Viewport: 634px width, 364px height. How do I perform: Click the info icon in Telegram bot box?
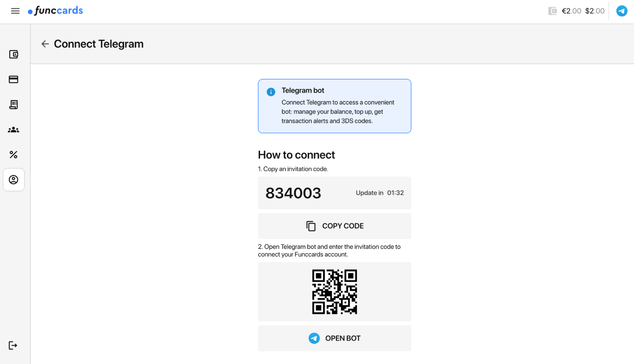click(x=271, y=92)
